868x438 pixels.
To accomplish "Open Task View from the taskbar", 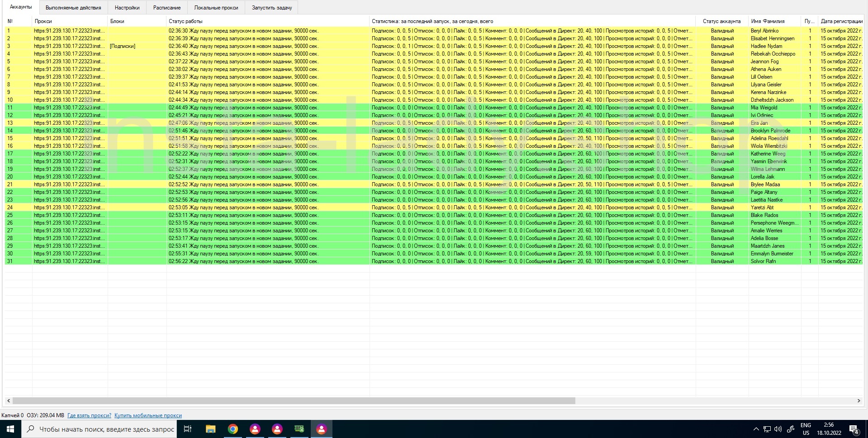I will [188, 429].
